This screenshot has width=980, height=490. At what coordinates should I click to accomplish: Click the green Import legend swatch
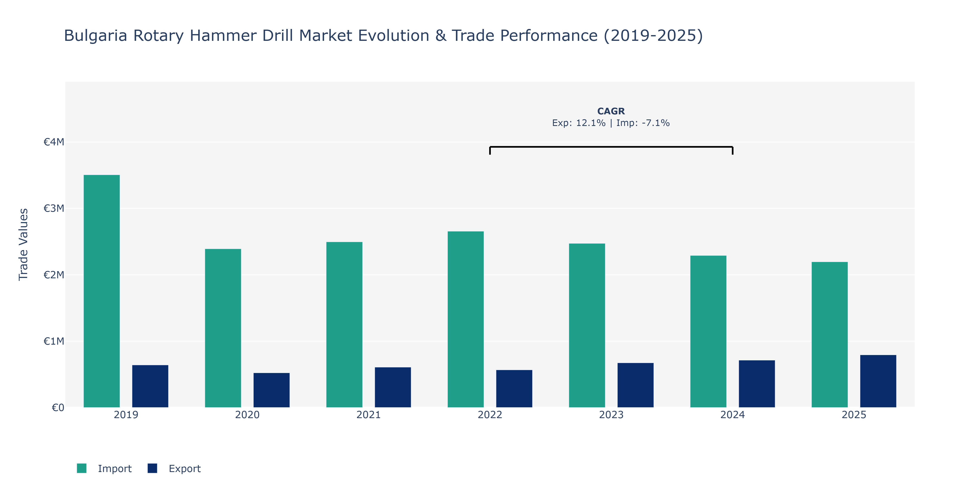pyautogui.click(x=81, y=468)
